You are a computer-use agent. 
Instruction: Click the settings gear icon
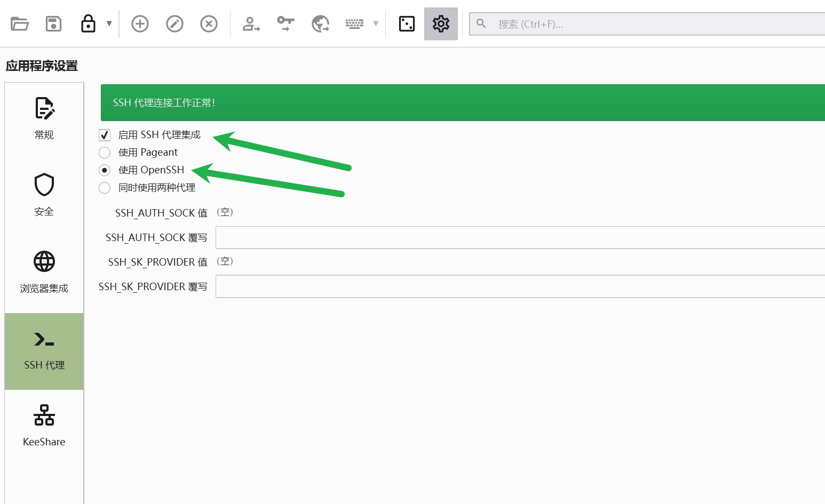pyautogui.click(x=441, y=24)
